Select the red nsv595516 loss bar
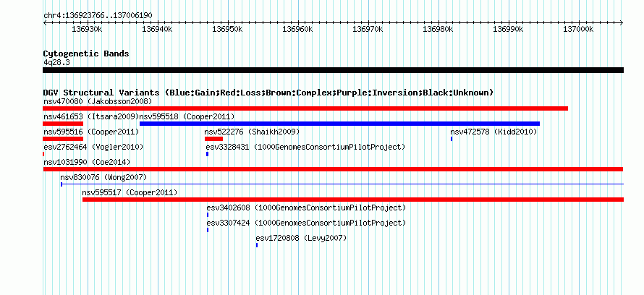Screen dimensions: 644x295 click(63, 139)
